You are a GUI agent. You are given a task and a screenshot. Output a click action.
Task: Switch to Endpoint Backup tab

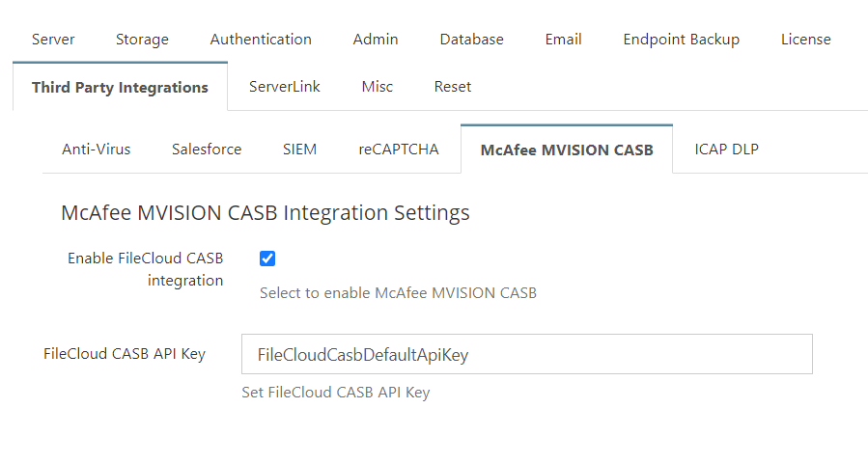point(681,40)
